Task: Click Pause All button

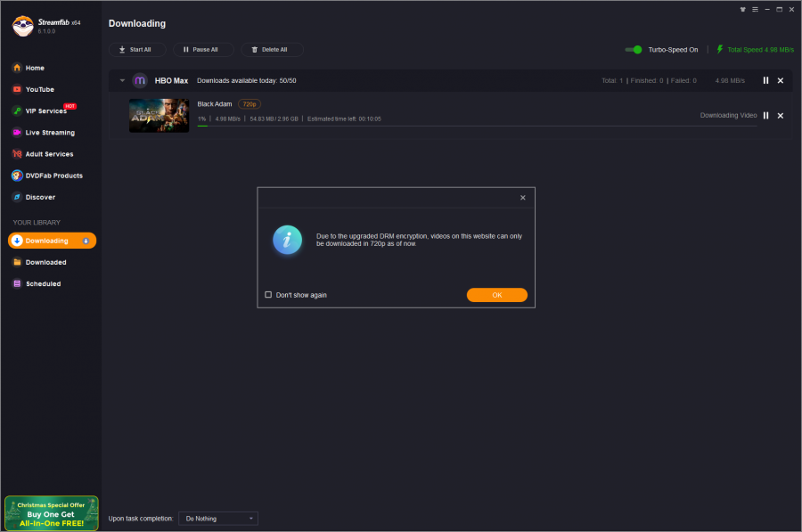Action: point(203,50)
